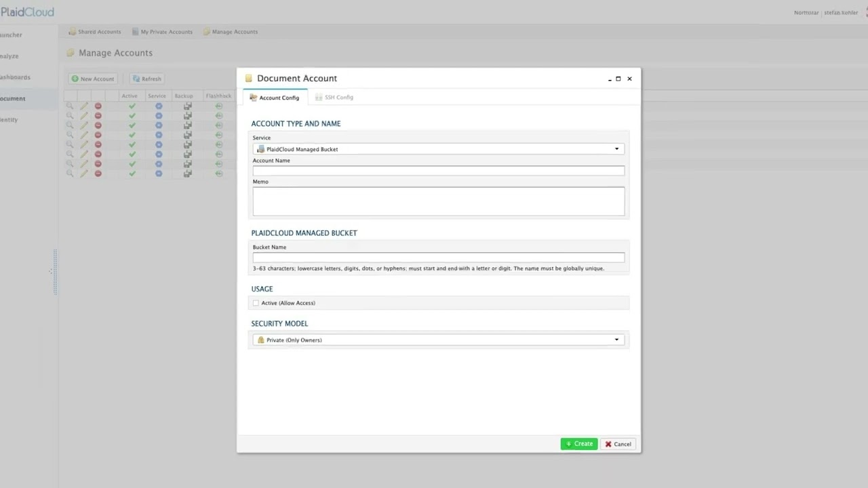Click the magnifier icon in the bottom grid row
This screenshot has height=488, width=868.
point(70,174)
